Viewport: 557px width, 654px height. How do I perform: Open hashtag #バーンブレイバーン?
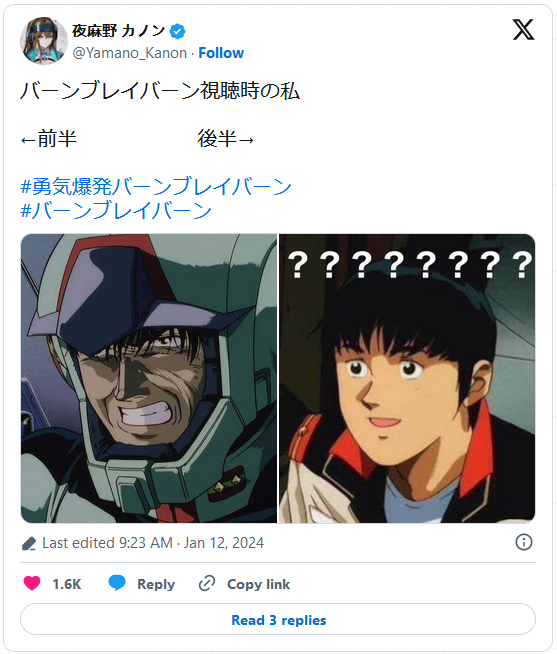116,210
